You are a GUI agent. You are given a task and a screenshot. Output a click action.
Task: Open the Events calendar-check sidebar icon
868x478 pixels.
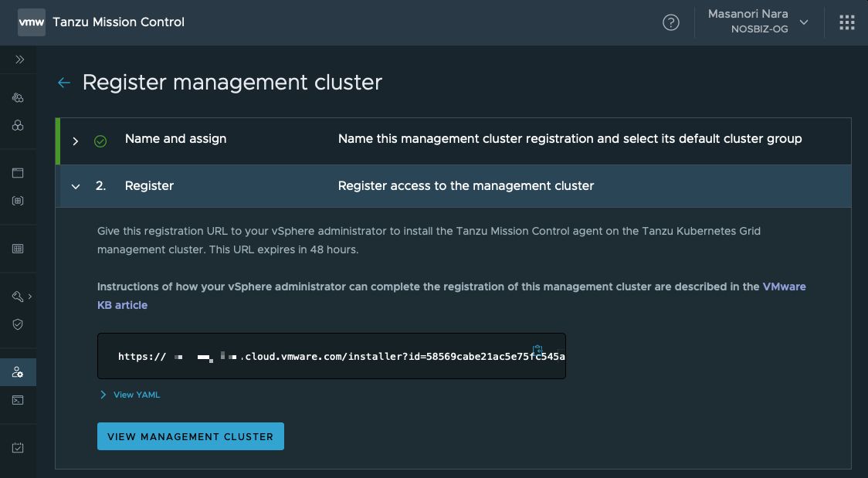18,448
